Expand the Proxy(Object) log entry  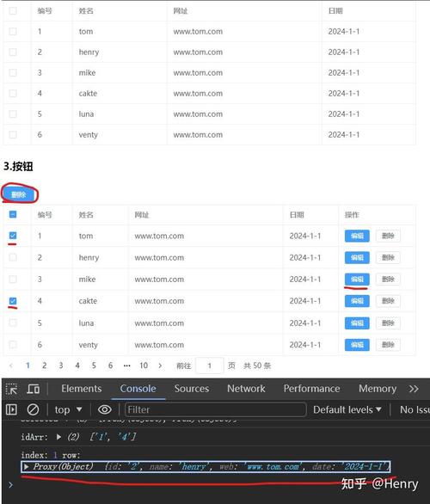[x=27, y=467]
